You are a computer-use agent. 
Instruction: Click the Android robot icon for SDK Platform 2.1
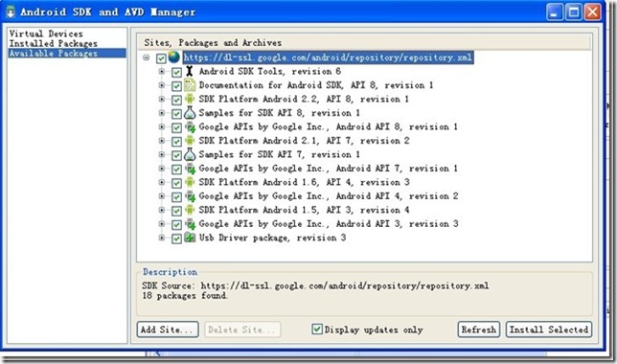[190, 141]
